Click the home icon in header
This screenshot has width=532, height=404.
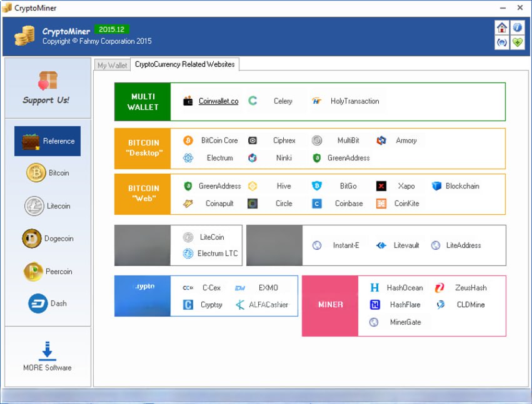tap(501, 27)
